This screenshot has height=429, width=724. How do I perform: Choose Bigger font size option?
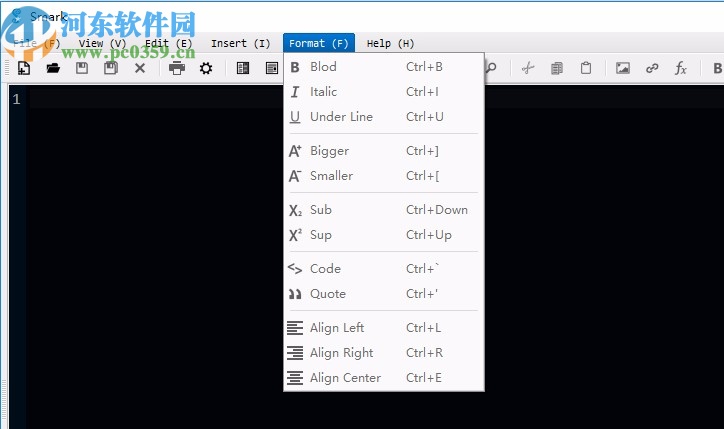point(384,151)
